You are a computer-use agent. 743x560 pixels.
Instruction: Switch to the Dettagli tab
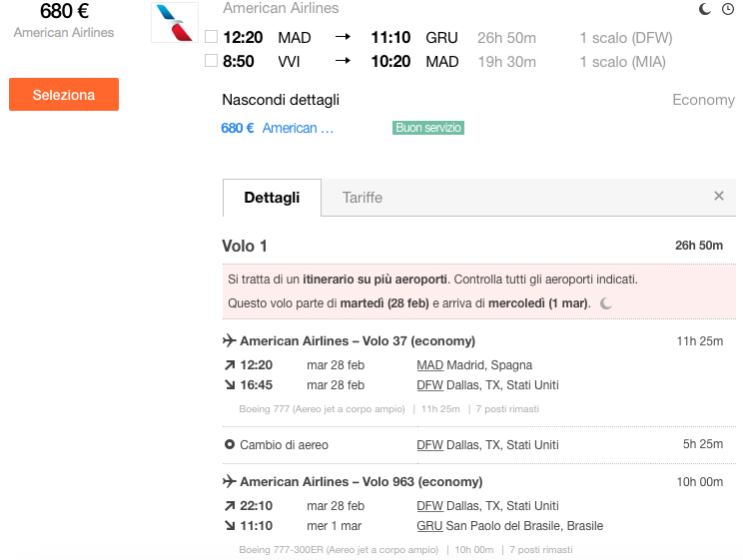(x=272, y=198)
